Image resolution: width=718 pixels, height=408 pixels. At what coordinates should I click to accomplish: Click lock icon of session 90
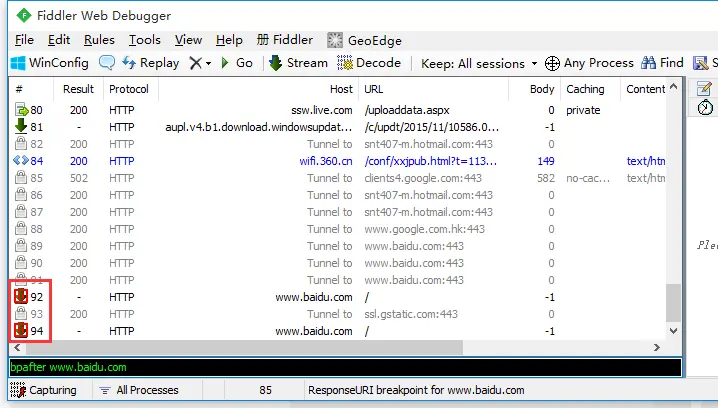(21, 262)
